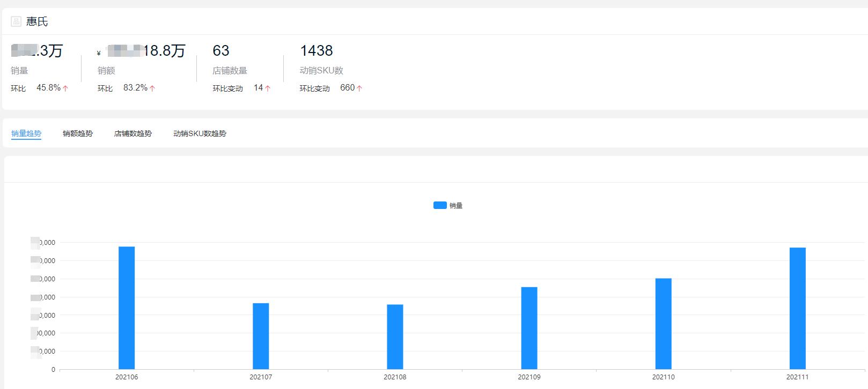868x389 pixels.
Task: Switch to the 销额趋势 tab
Action: click(78, 133)
